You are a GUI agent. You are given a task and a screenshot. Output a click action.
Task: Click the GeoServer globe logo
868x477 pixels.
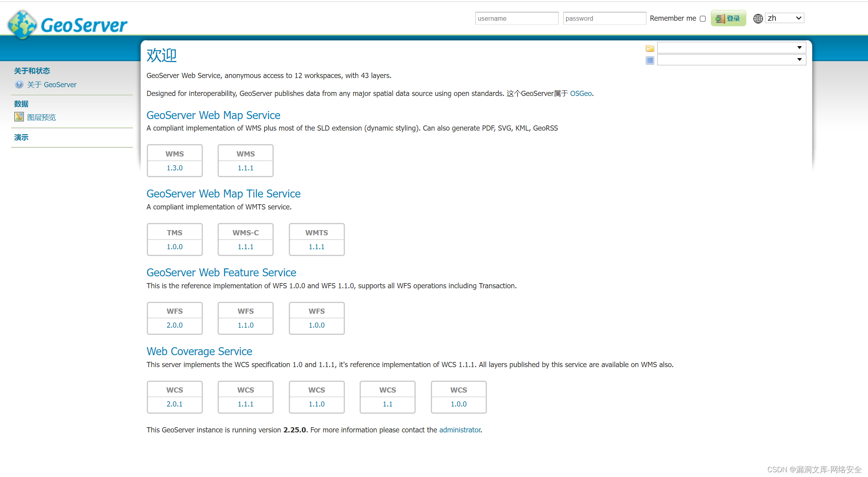[23, 25]
